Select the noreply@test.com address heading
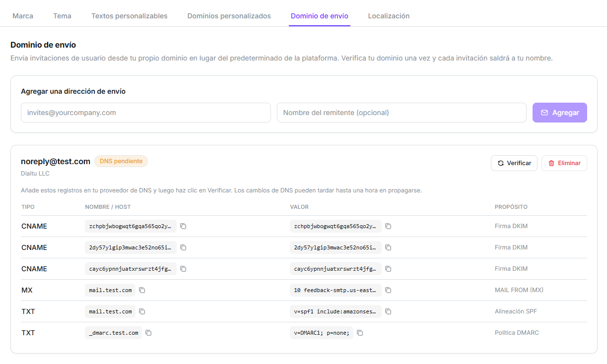The image size is (607, 364). [x=56, y=161]
